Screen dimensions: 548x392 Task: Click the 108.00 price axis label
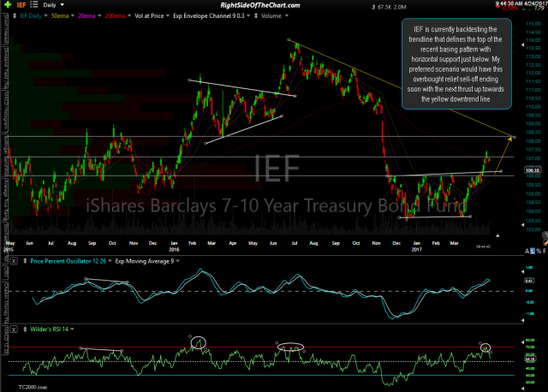pyautogui.click(x=533, y=141)
